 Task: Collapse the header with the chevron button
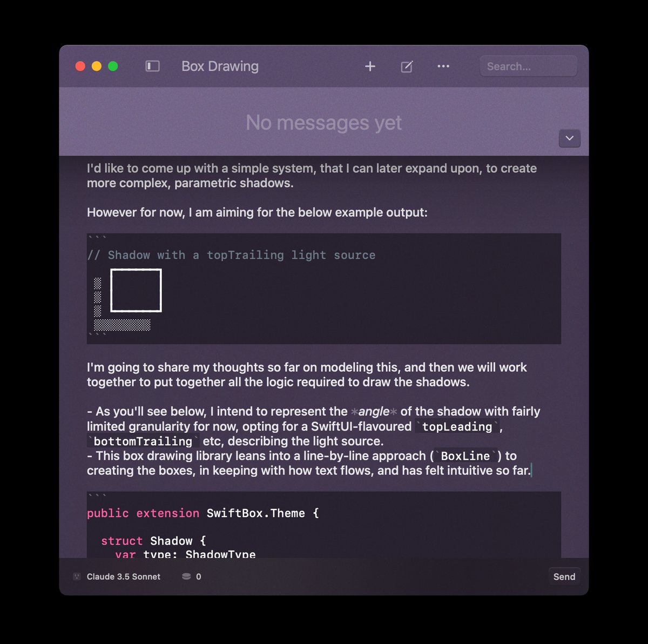569,138
